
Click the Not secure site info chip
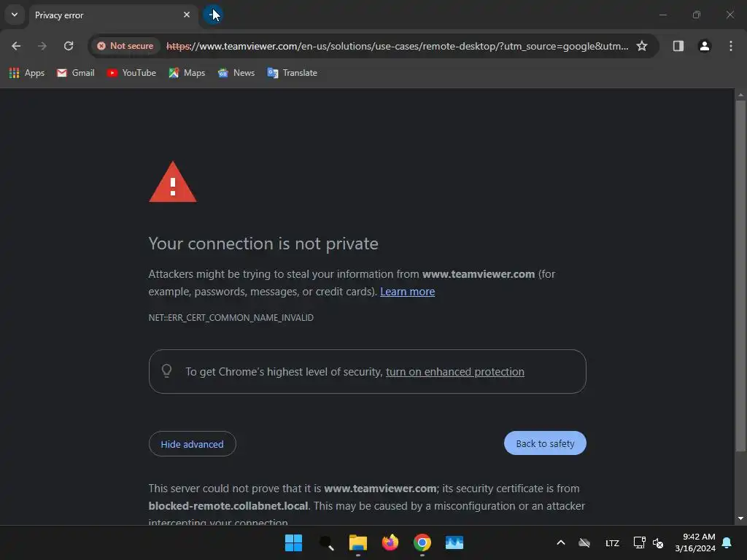125,46
